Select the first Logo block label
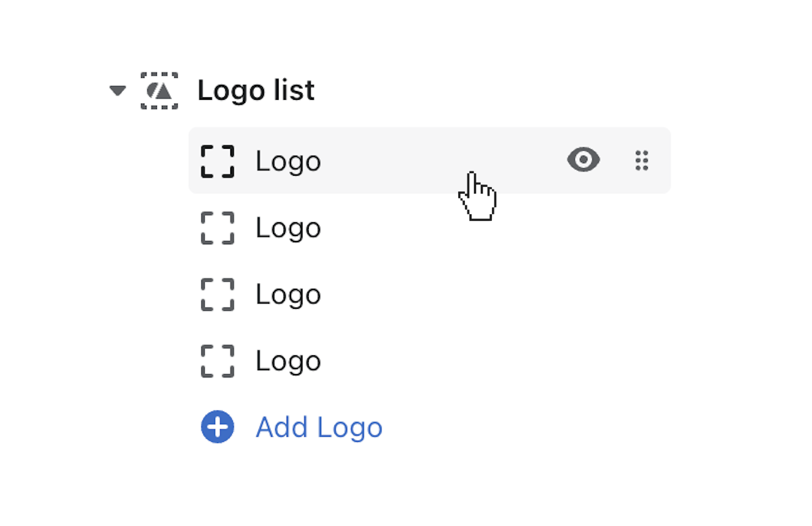812x526 pixels. [x=288, y=161]
